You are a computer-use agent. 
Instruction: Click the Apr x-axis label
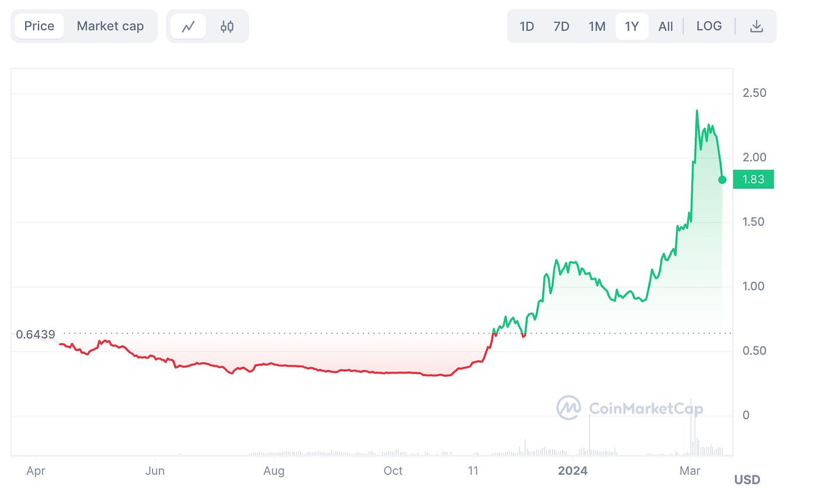click(x=36, y=471)
